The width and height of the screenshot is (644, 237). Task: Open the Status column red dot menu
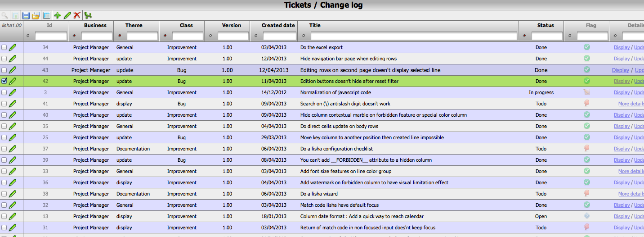click(x=525, y=36)
